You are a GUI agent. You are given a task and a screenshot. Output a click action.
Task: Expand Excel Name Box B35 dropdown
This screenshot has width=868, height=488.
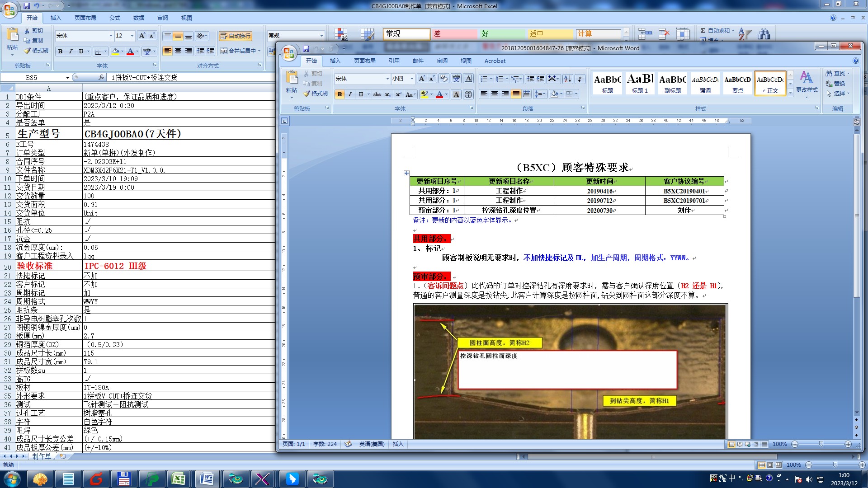pyautogui.click(x=67, y=78)
